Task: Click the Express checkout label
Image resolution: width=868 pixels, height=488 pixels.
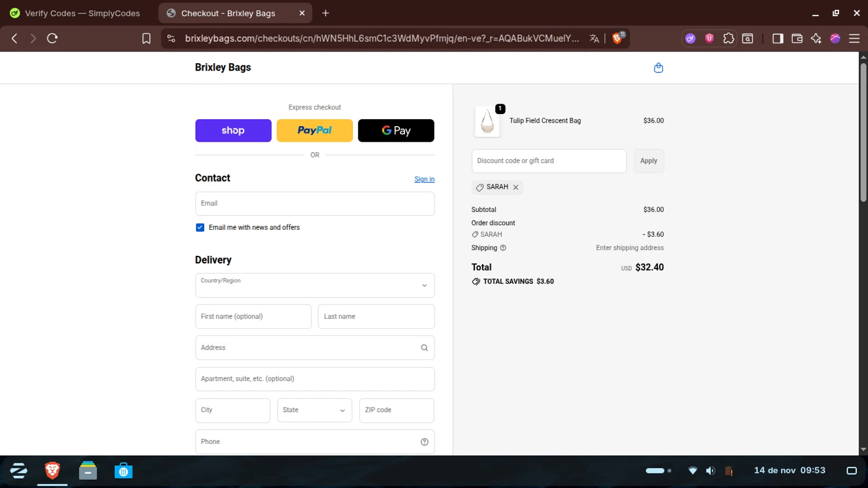Action: [315, 107]
